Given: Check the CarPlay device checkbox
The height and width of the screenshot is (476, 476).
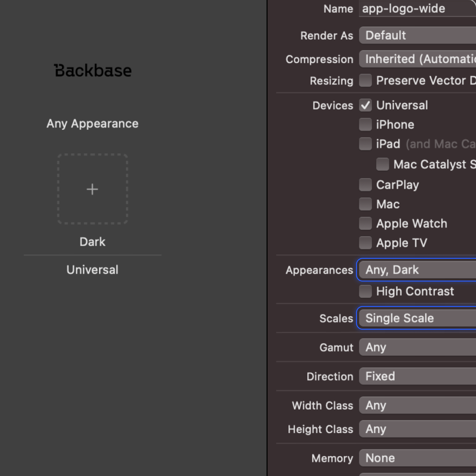Looking at the screenshot, I should (x=365, y=185).
